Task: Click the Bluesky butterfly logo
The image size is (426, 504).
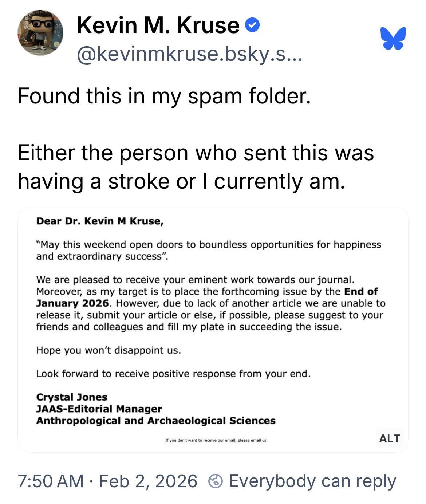Action: 393,38
